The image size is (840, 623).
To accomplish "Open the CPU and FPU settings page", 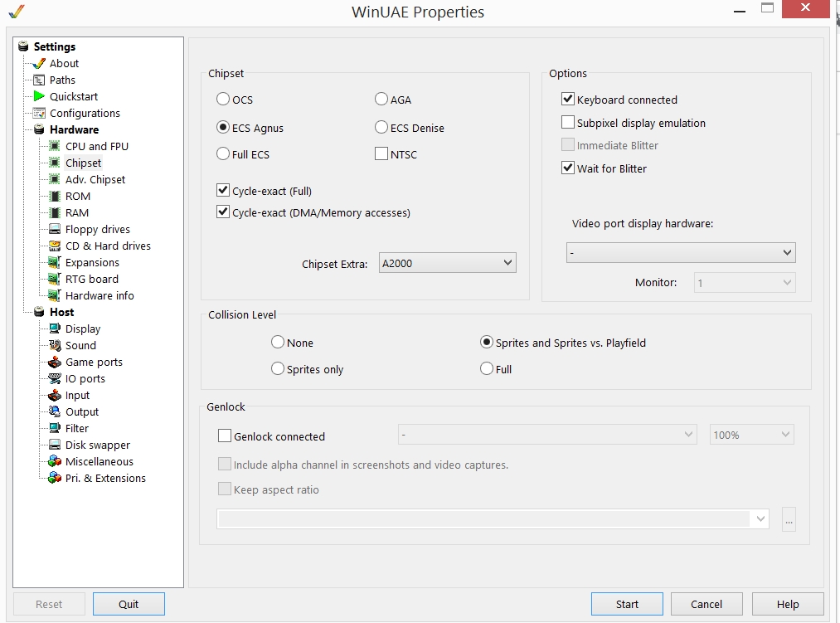I will click(x=96, y=146).
